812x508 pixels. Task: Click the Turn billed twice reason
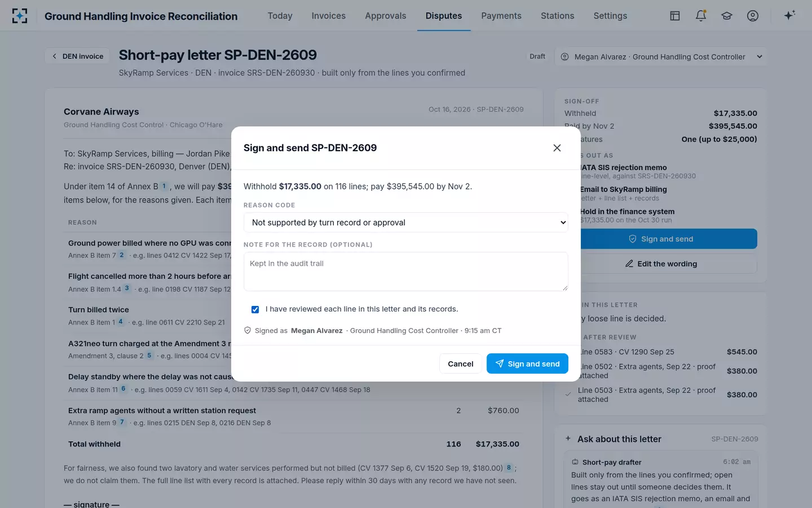[99, 310]
